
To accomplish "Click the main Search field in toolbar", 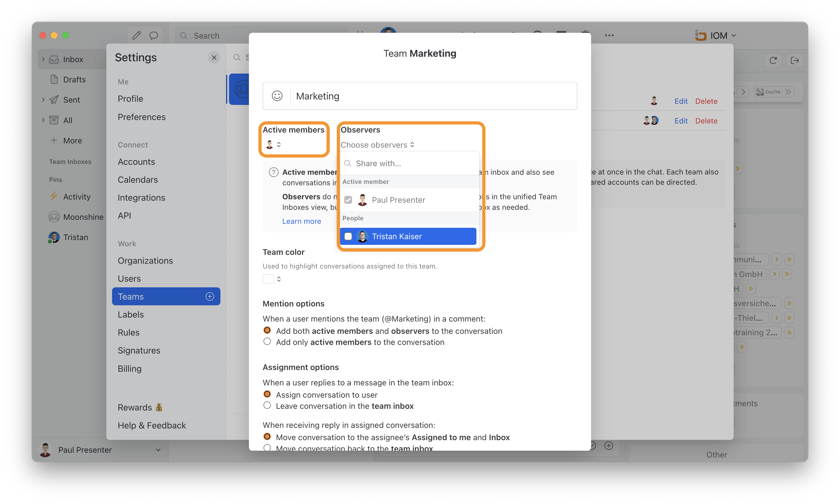I will click(261, 35).
